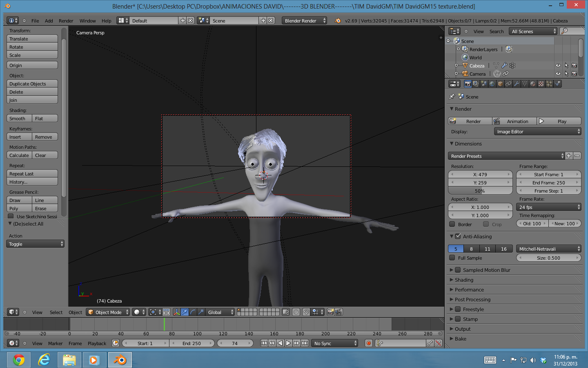Image resolution: width=588 pixels, height=368 pixels.
Task: Open the Material properties tab sphere icon
Action: tap(533, 84)
